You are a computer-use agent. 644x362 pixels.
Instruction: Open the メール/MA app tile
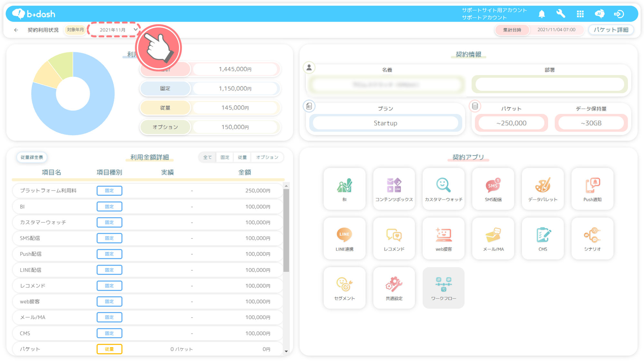pos(493,238)
